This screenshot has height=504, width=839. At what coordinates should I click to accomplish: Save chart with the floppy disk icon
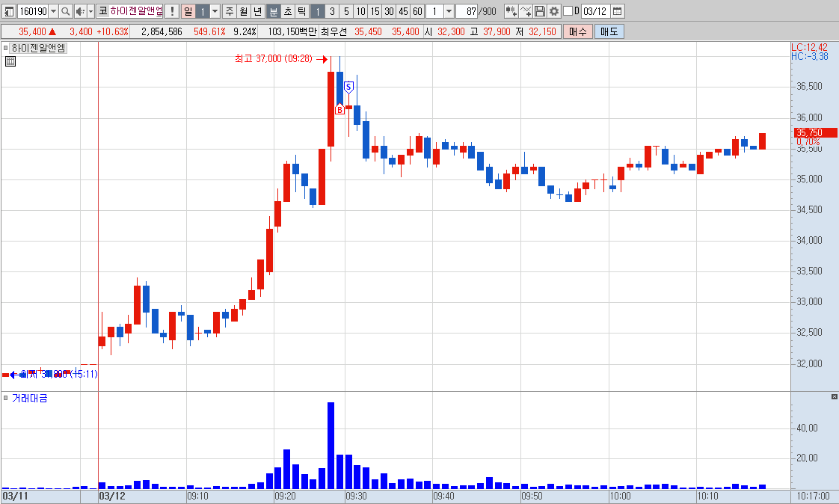[539, 11]
